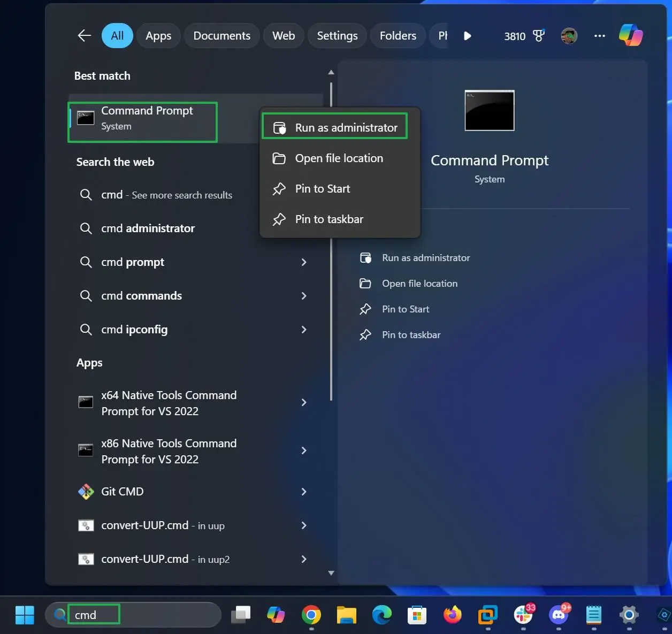
Task: Open the Windows Start button
Action: coord(25,615)
